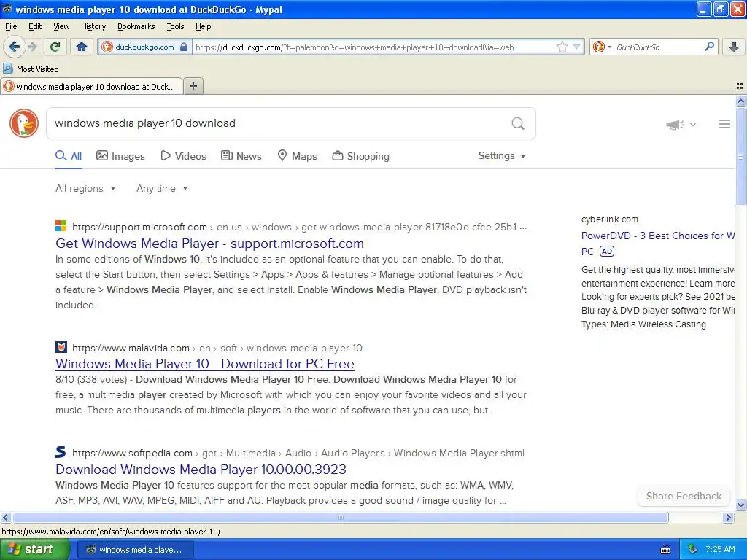Click the Malavida favicon beside the result
Screen dimensions: 747x560
click(61, 346)
